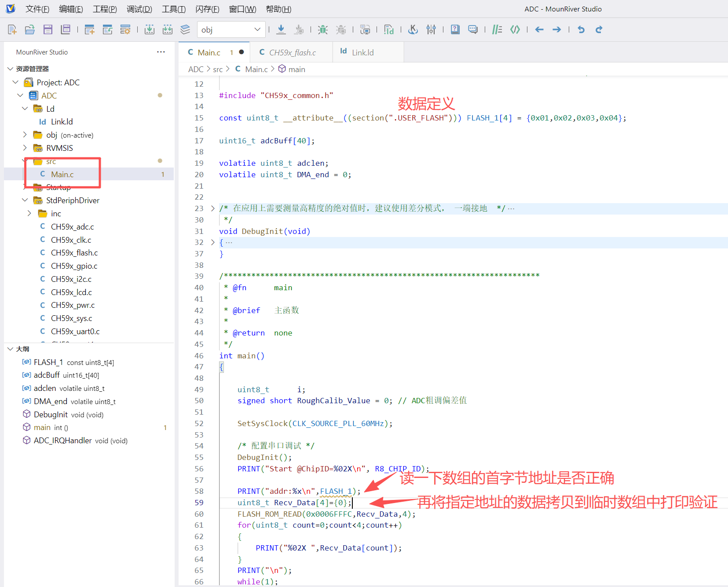Click the main symbol breadcrumb
Screen dimensions: 728x587
tap(292, 69)
